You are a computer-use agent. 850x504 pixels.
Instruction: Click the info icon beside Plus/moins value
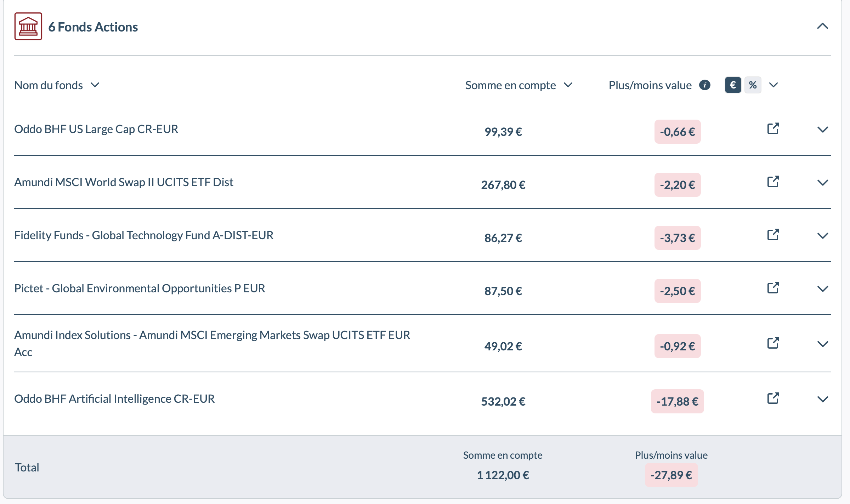pyautogui.click(x=705, y=85)
